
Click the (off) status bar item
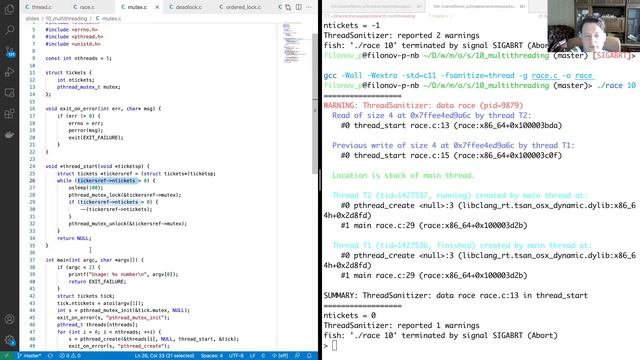[x=280, y=356]
